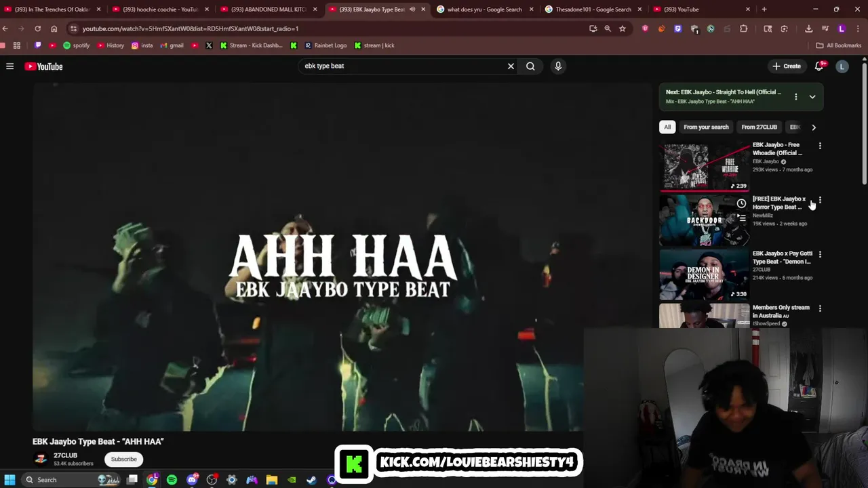868x488 pixels.
Task: Open the 'History' bookmark
Action: (111, 45)
